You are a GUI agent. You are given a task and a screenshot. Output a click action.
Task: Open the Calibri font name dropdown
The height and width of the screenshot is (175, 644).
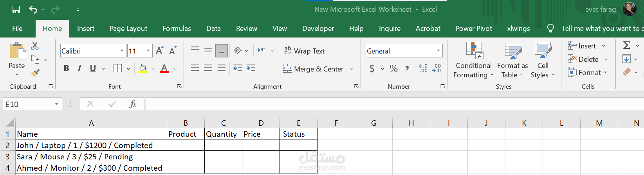[122, 51]
